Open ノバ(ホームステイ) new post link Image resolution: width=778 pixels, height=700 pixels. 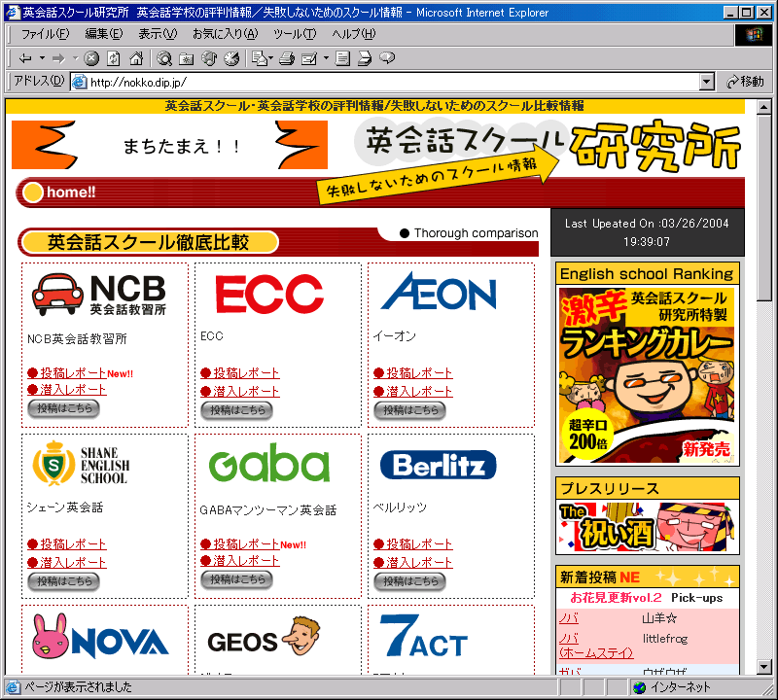click(x=596, y=646)
